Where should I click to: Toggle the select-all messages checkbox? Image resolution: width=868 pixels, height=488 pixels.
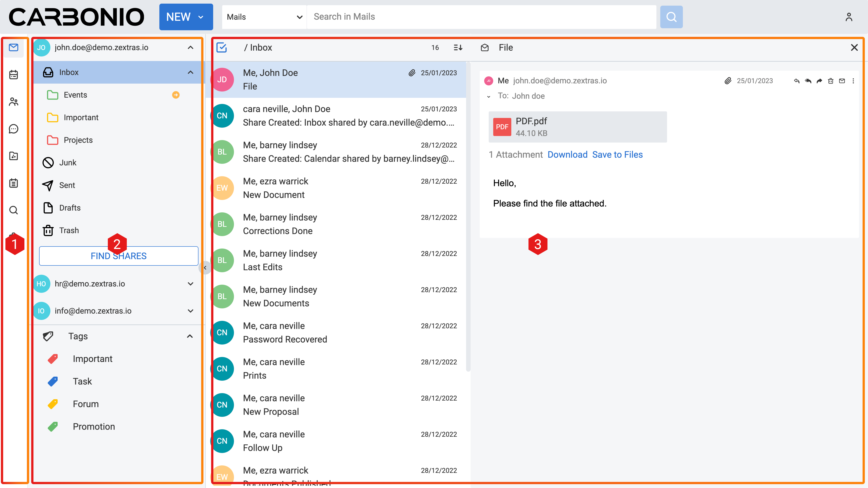[x=221, y=47]
